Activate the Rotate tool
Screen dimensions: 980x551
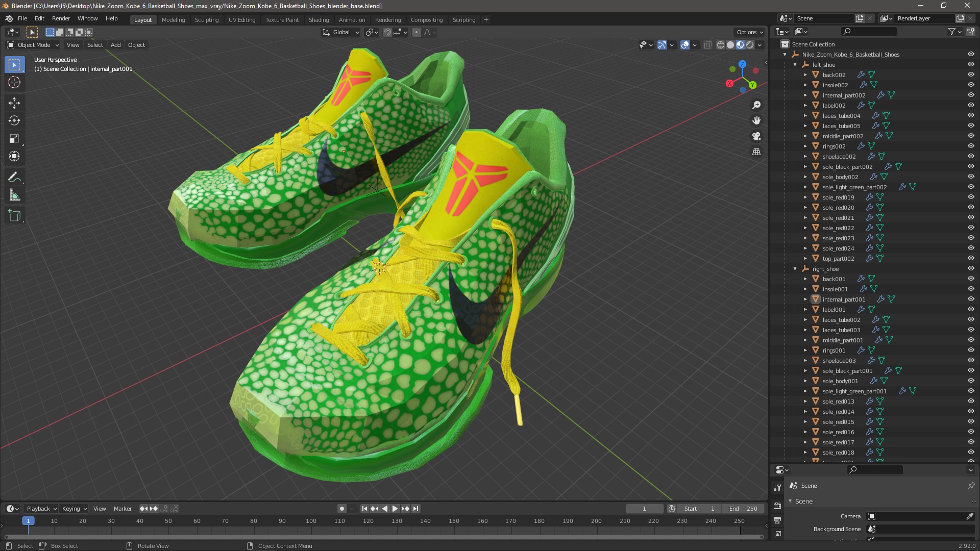pyautogui.click(x=14, y=121)
